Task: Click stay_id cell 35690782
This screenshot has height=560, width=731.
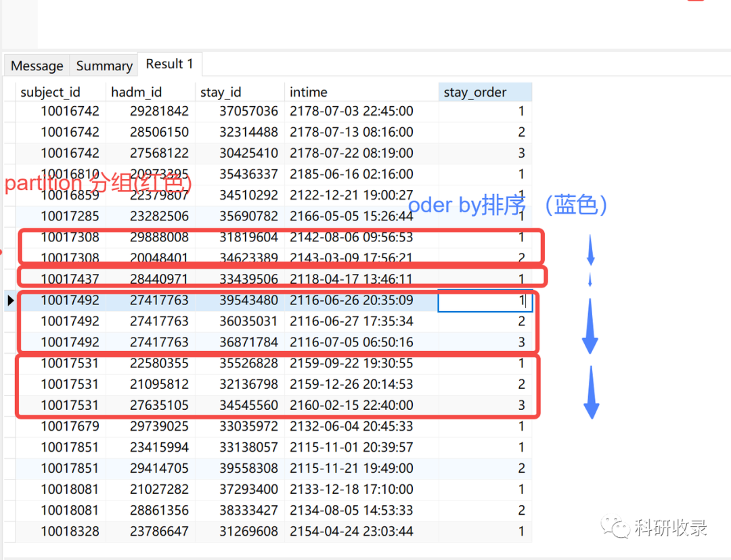Action: (240, 216)
